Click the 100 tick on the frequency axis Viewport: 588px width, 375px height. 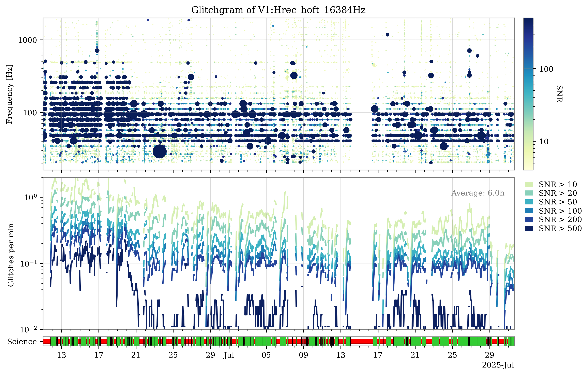coord(30,113)
